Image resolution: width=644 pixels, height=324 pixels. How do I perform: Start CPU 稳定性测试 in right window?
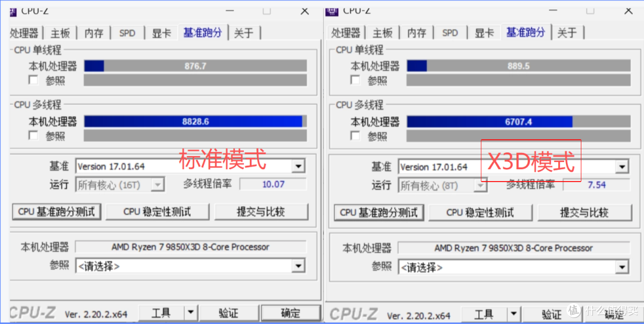pos(480,213)
